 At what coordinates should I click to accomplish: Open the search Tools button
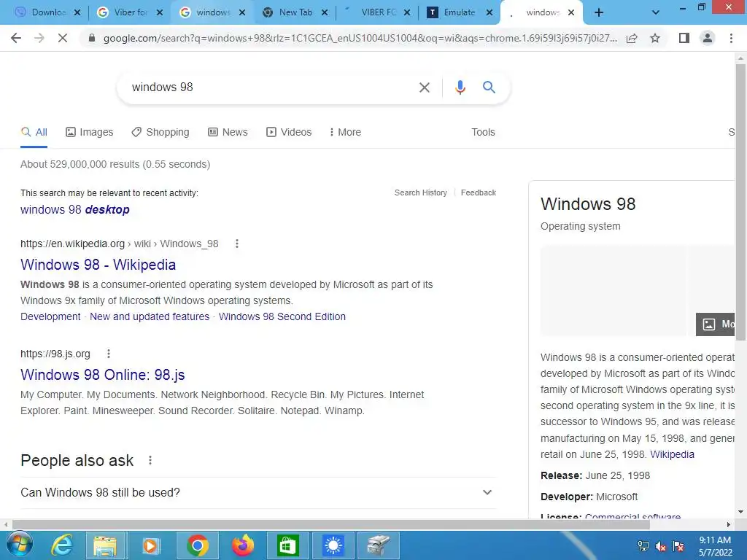point(483,132)
